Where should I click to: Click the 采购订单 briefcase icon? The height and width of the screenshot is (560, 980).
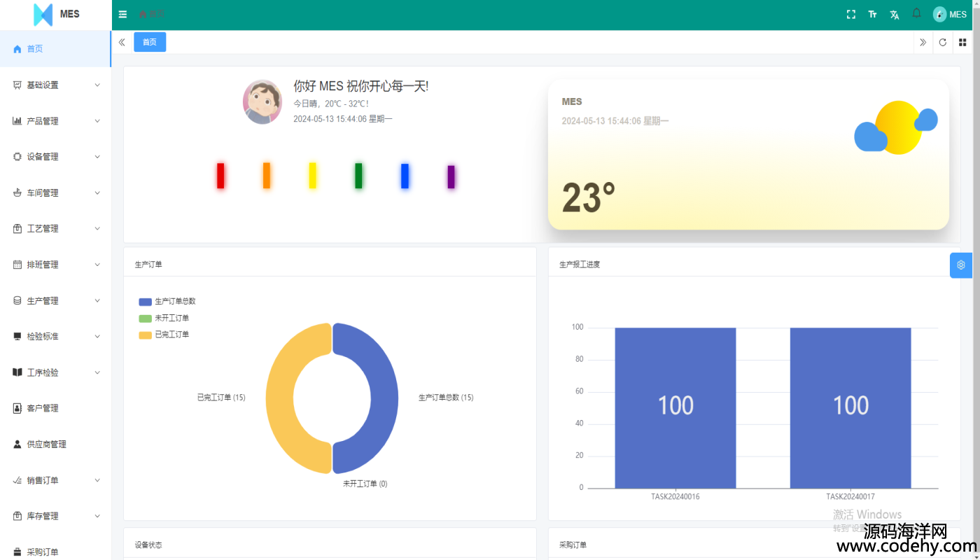pyautogui.click(x=17, y=552)
